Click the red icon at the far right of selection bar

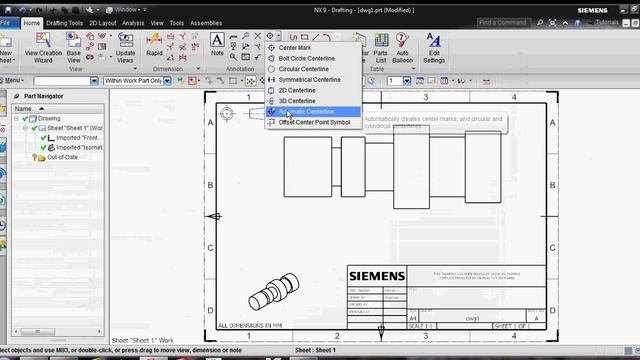tap(487, 81)
